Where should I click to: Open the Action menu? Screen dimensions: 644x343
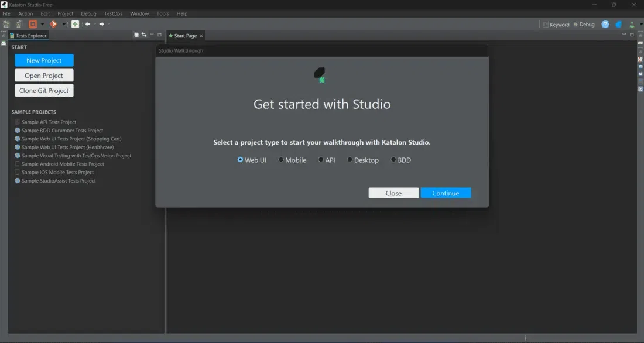[25, 13]
